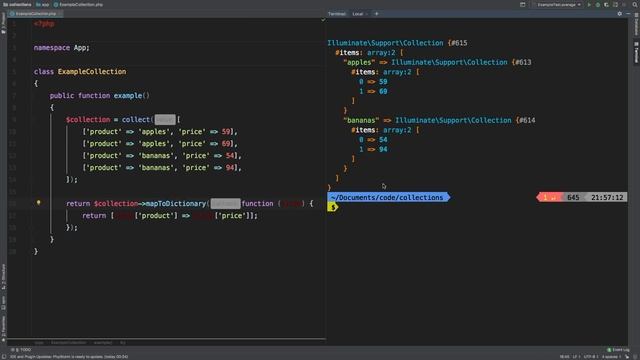This screenshot has height=360, width=640.
Task: Click the app folder breadcrumb in the navigation bar
Action: [x=42, y=4]
